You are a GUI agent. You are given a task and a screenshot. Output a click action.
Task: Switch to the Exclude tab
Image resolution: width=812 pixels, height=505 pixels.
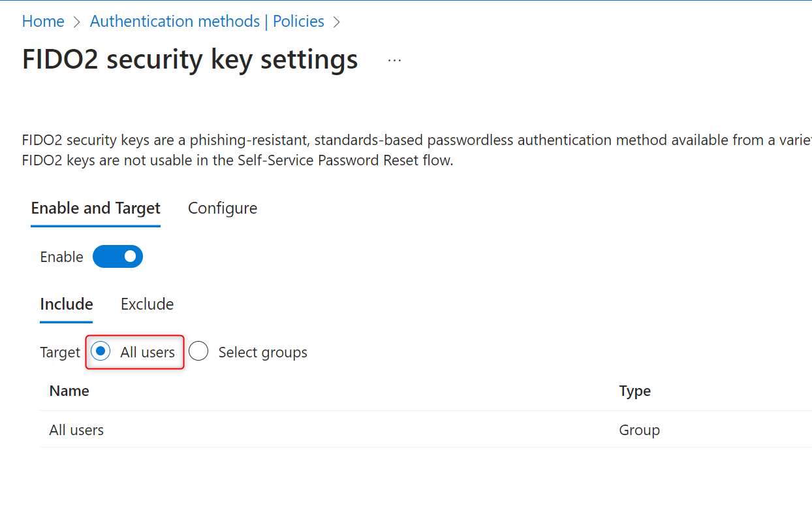[147, 304]
